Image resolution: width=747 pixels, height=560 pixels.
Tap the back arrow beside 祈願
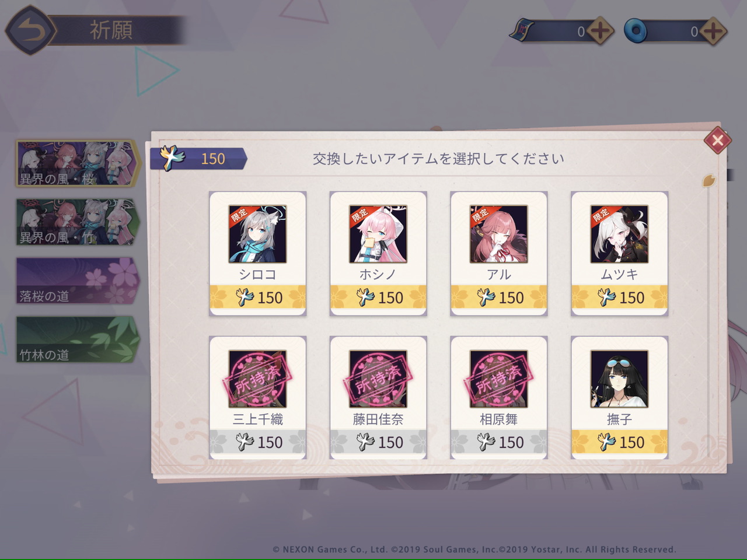pos(30,30)
